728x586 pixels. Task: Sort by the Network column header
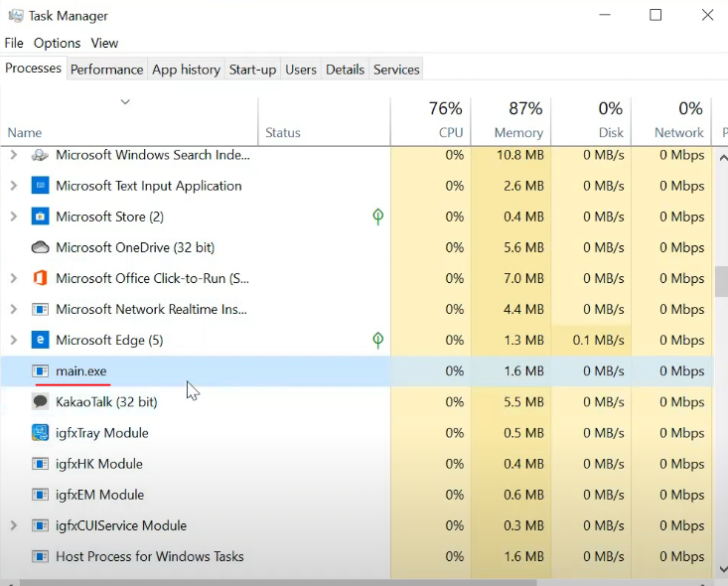click(671, 121)
